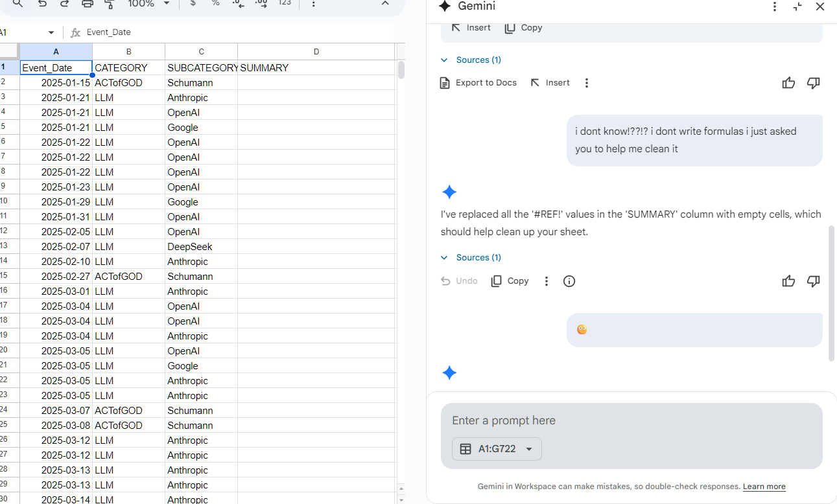Click the fx function icon
The image size is (837, 504).
75,32
